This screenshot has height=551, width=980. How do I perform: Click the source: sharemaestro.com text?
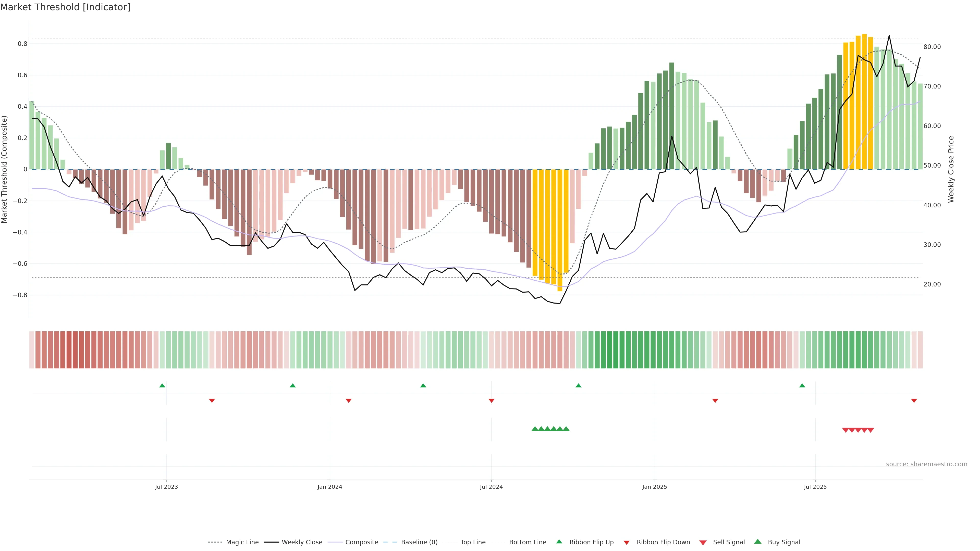click(x=926, y=464)
